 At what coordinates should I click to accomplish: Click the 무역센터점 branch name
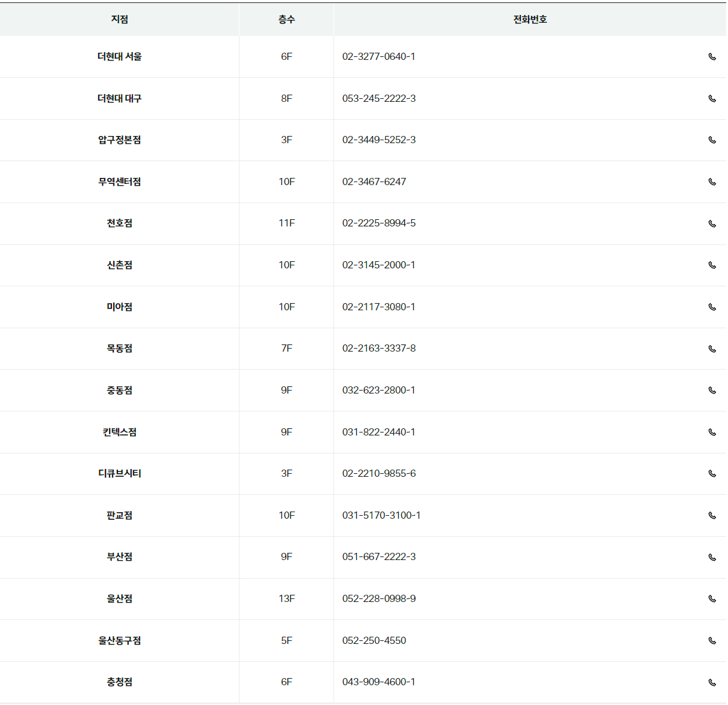tap(120, 181)
